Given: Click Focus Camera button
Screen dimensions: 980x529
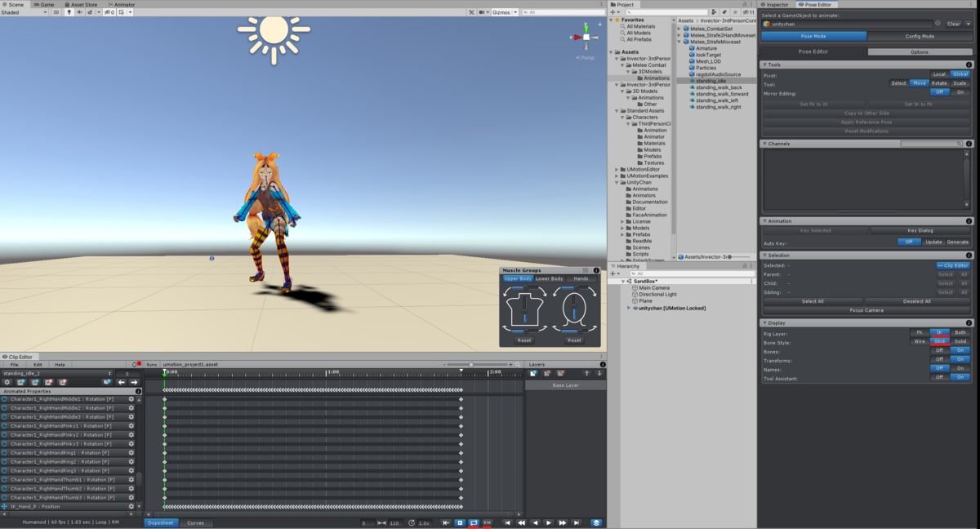Looking at the screenshot, I should [x=866, y=310].
